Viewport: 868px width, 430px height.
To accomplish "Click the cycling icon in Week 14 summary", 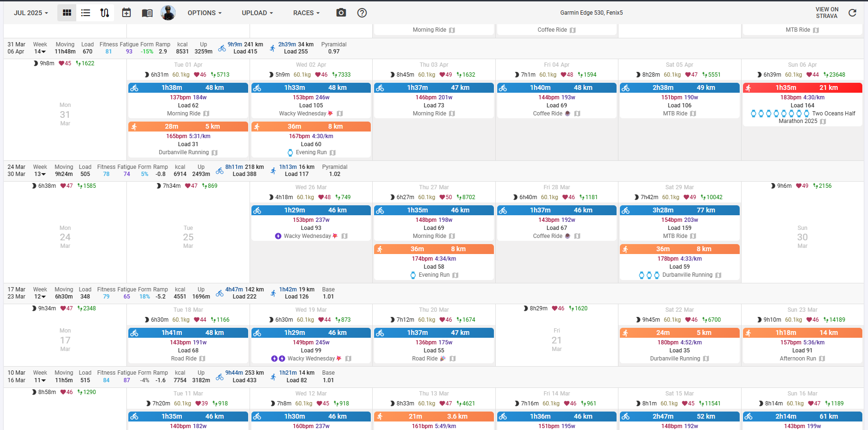I will click(222, 48).
